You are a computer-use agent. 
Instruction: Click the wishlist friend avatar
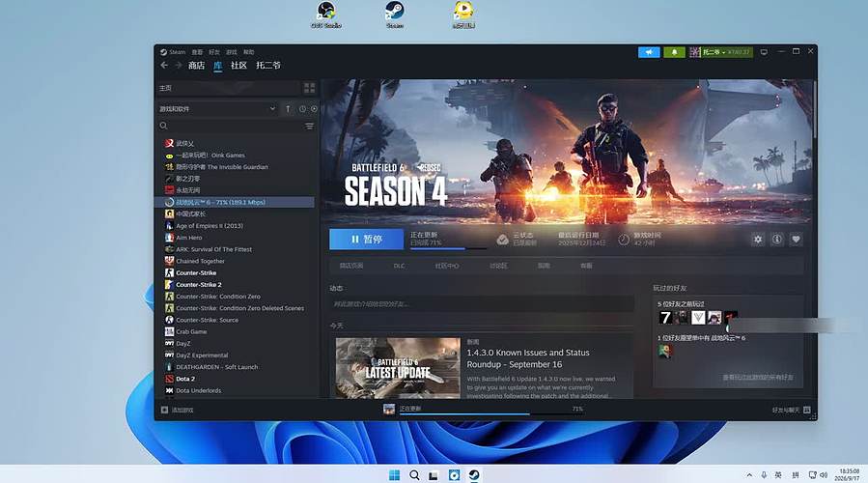[x=665, y=351]
